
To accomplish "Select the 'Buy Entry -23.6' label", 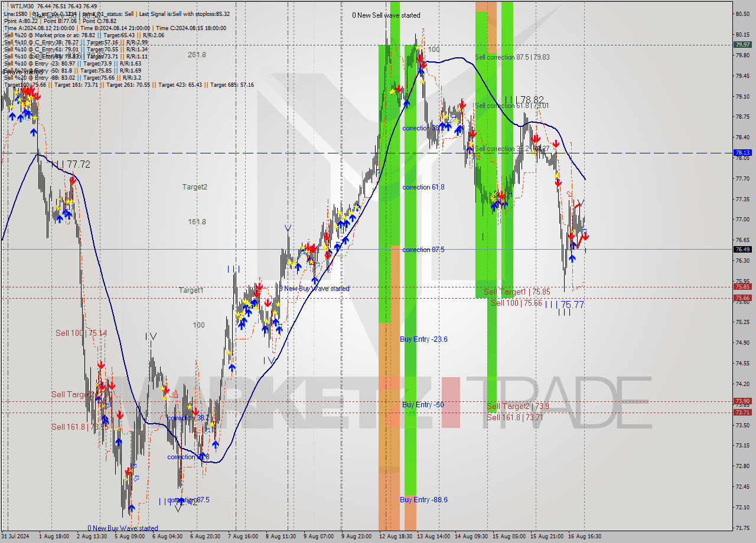I will pyautogui.click(x=423, y=339).
